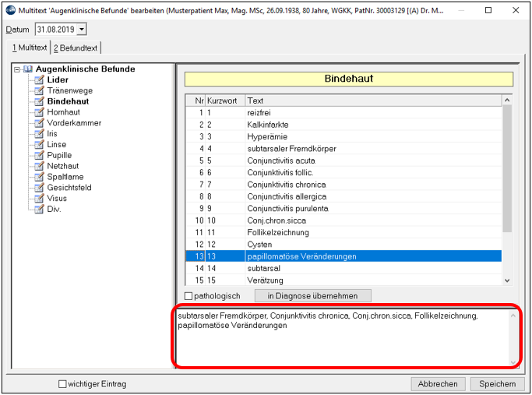Click the Speichern button
Screen dimensions: 532x395
pos(498,384)
